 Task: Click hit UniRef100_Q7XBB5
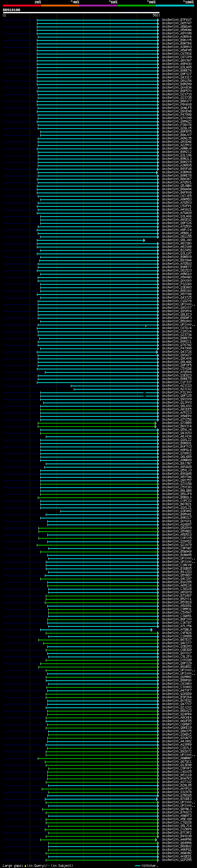tap(176, 423)
